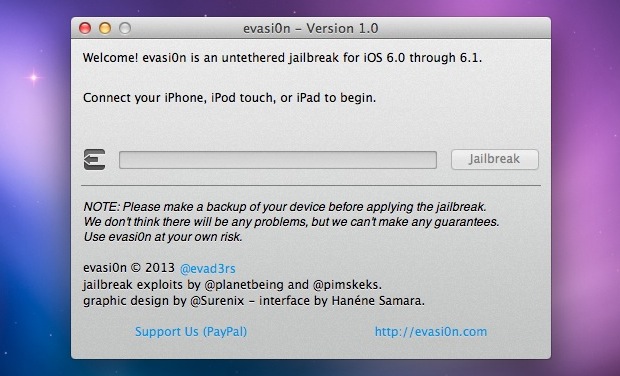Click the @pimskeks credit name
The height and width of the screenshot is (376, 620).
point(346,285)
